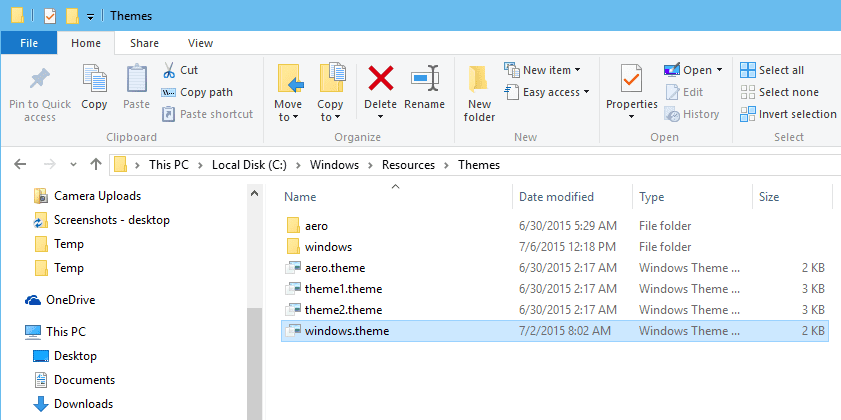Expand chevron after Resources breadcrumb

coord(446,165)
